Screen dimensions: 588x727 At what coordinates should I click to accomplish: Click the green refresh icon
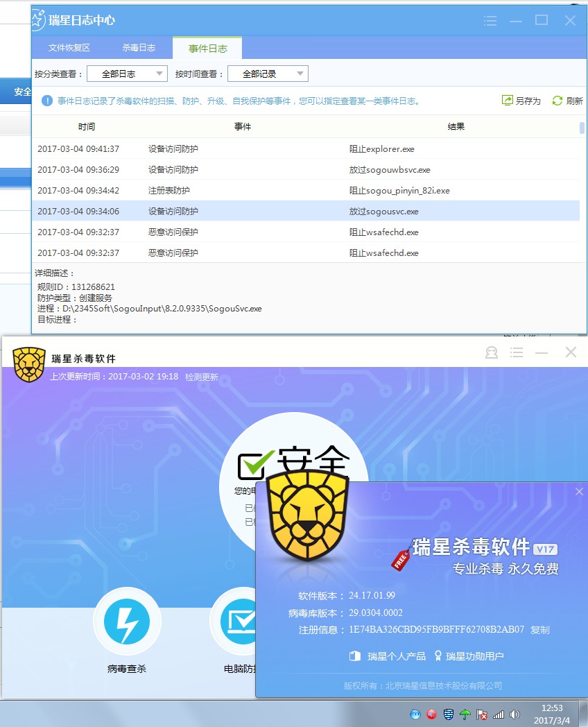[x=557, y=100]
